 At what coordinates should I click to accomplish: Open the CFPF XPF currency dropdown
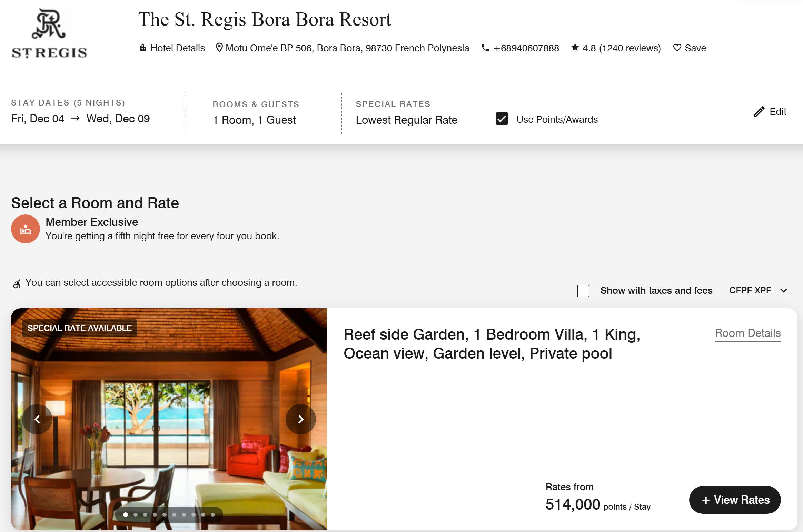click(x=758, y=290)
